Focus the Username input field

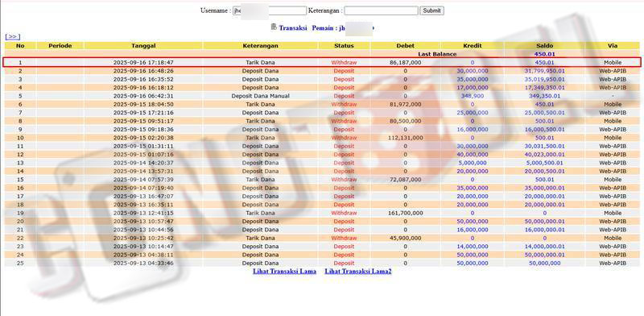coord(270,10)
